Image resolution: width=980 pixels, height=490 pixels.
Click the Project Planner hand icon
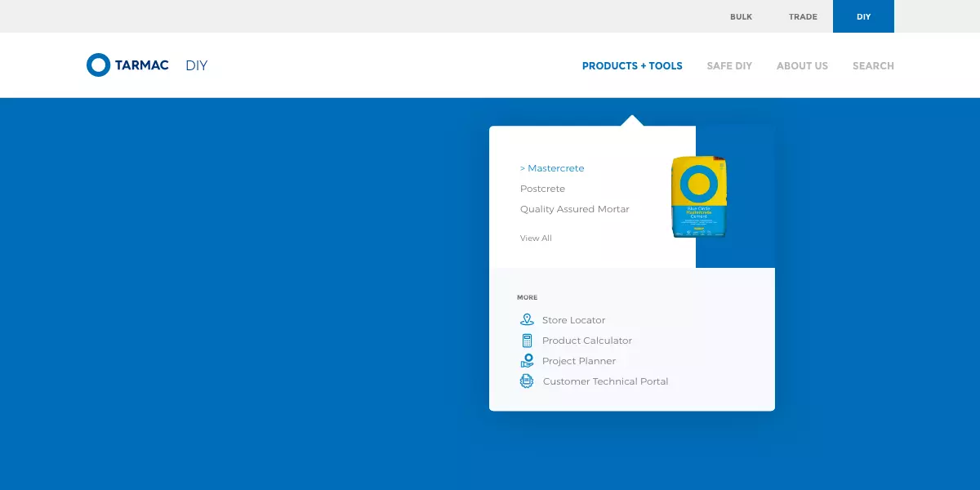(x=527, y=361)
